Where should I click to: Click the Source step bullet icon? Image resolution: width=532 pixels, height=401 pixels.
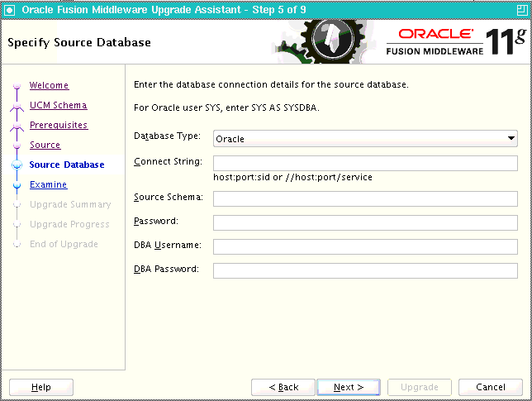pos(17,146)
